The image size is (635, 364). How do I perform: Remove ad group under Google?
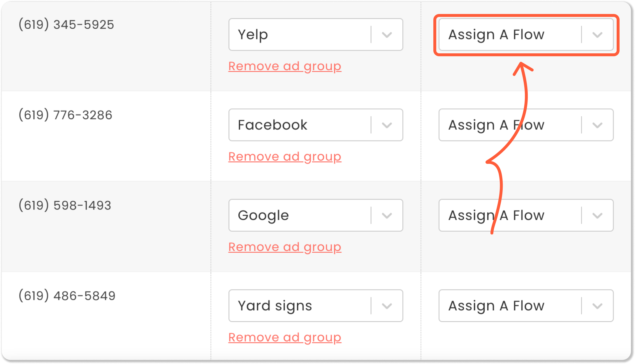pyautogui.click(x=285, y=247)
